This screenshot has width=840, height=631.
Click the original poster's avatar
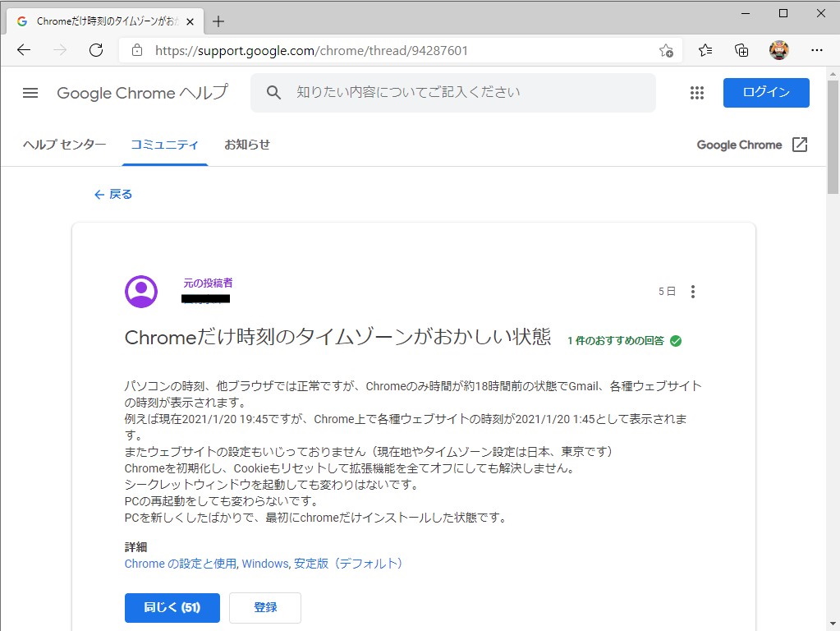[141, 292]
